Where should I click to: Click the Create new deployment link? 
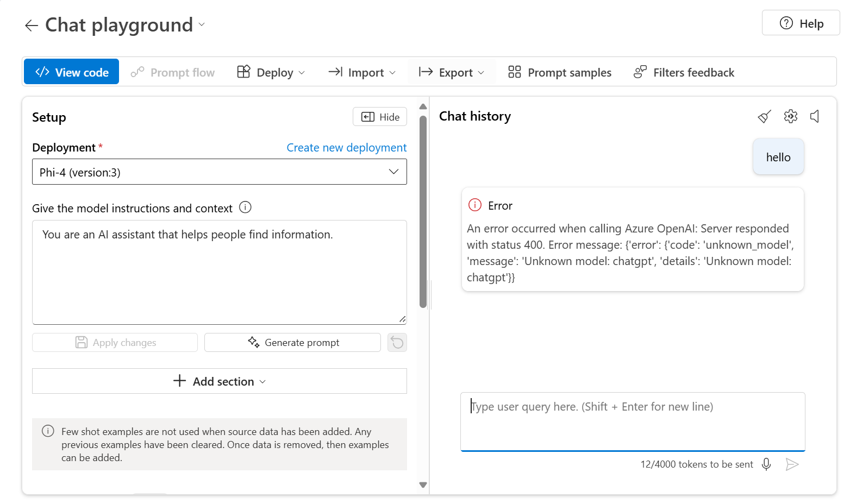tap(347, 148)
